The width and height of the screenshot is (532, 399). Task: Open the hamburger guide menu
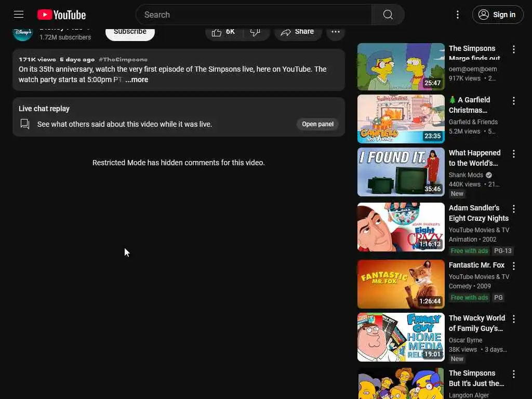[19, 15]
